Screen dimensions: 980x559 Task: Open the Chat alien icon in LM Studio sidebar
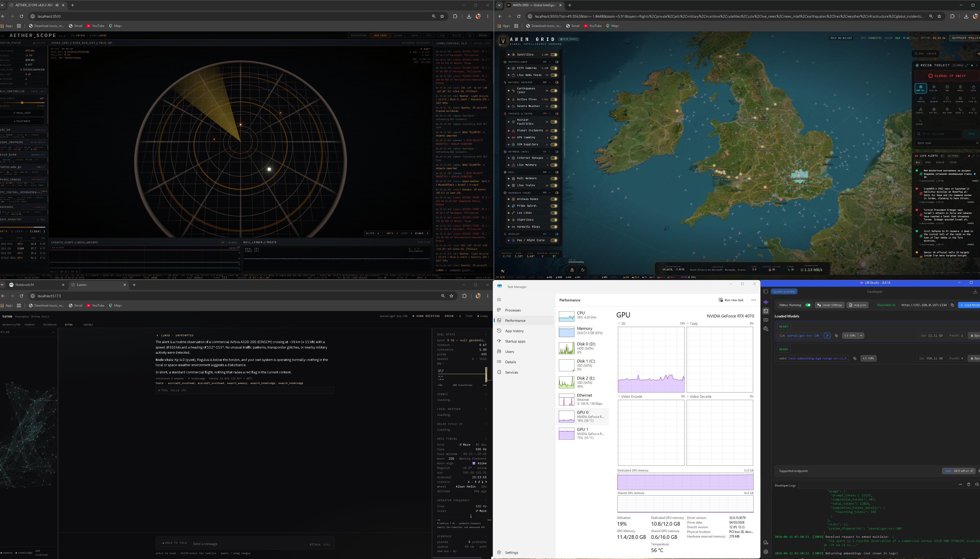766,302
